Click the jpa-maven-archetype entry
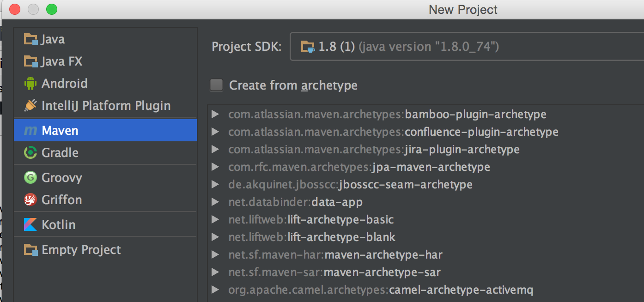 point(359,167)
